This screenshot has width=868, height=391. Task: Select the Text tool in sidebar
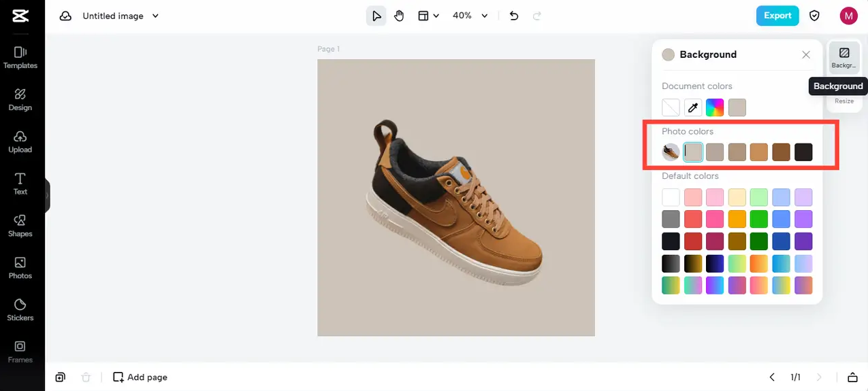click(x=20, y=184)
